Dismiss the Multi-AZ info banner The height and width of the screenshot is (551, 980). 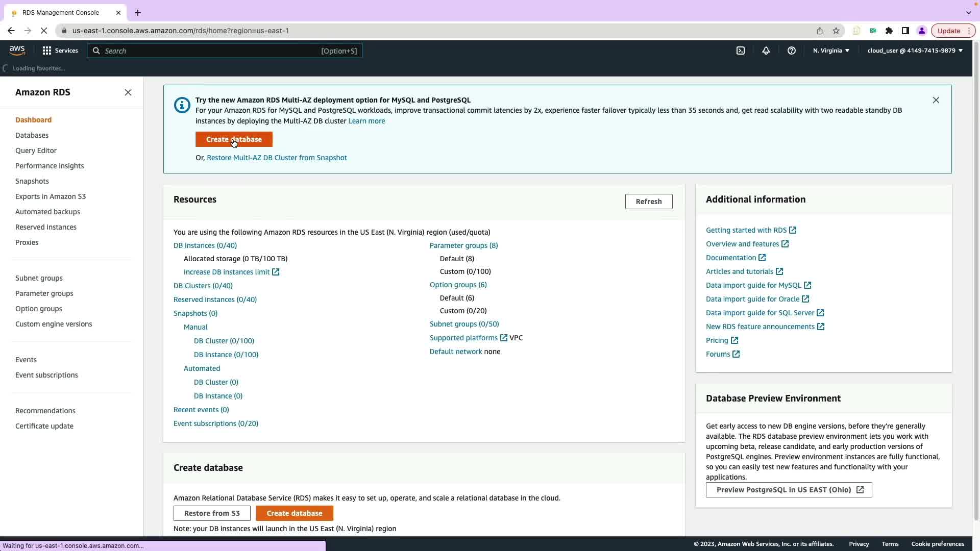[x=936, y=100]
